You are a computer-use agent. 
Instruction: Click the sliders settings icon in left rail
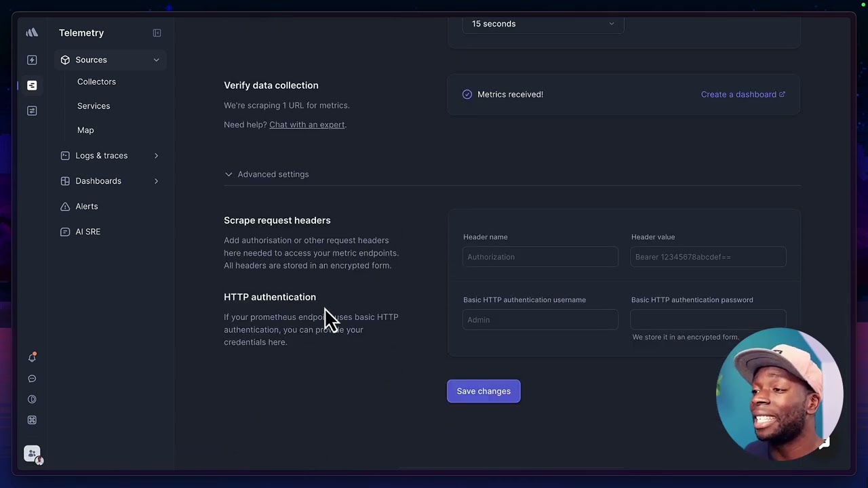pyautogui.click(x=32, y=110)
